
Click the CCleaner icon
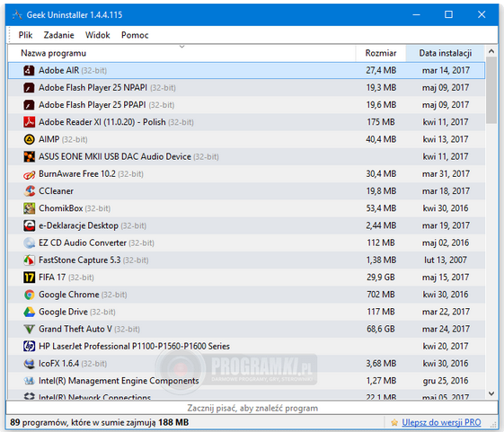point(29,191)
